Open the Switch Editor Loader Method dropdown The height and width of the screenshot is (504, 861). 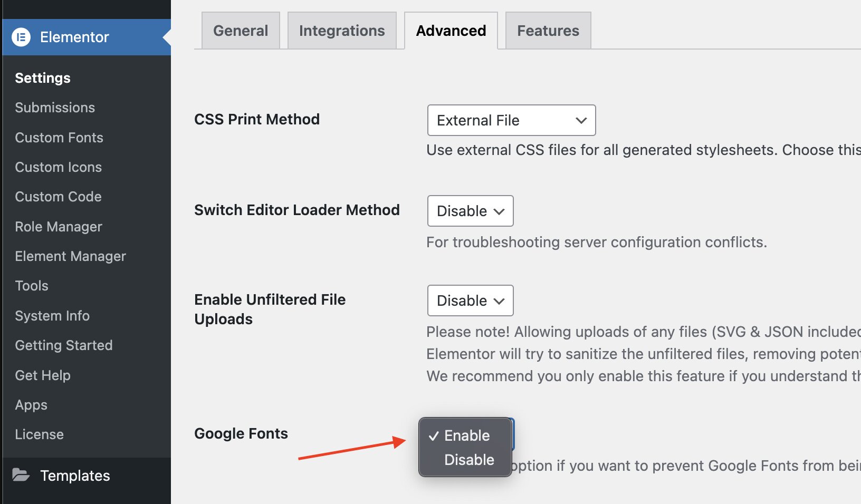pyautogui.click(x=469, y=211)
